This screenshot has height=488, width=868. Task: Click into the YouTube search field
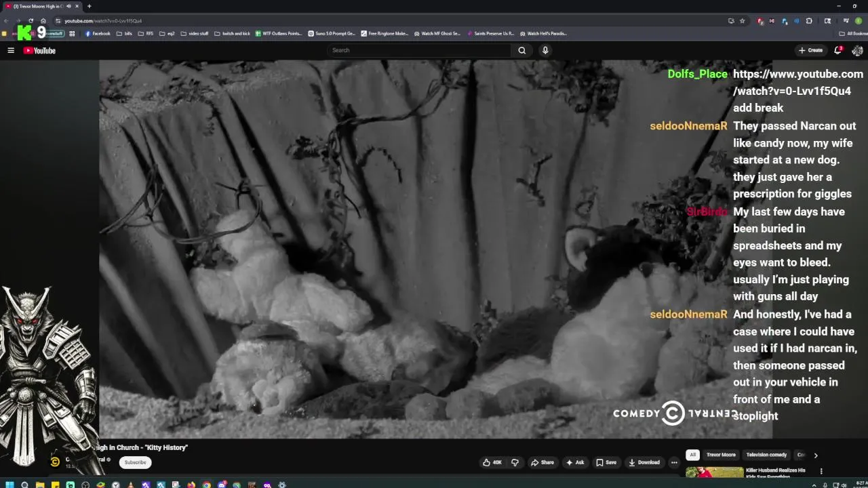[419, 50]
